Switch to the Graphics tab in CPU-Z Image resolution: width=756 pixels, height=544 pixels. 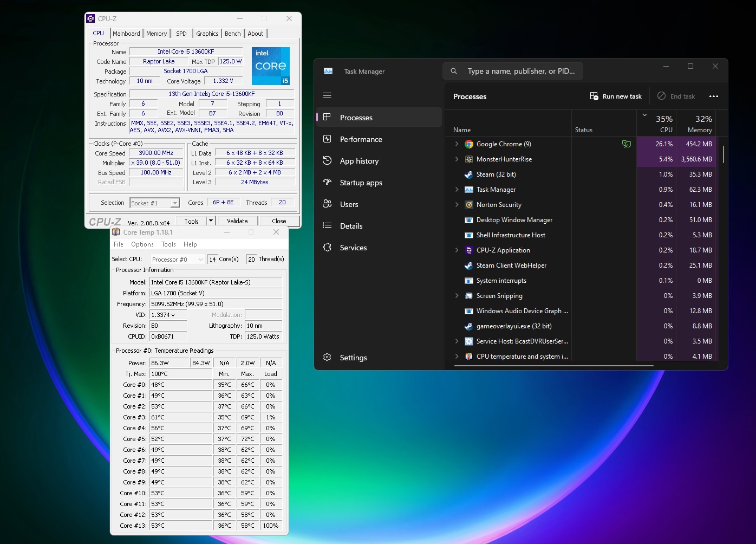point(207,34)
